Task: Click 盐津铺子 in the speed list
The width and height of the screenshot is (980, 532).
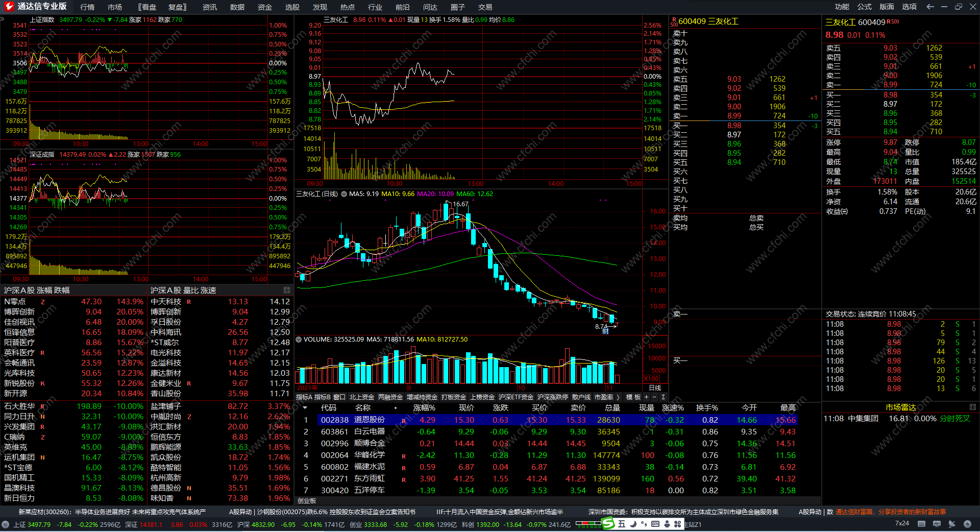Action: click(x=166, y=406)
